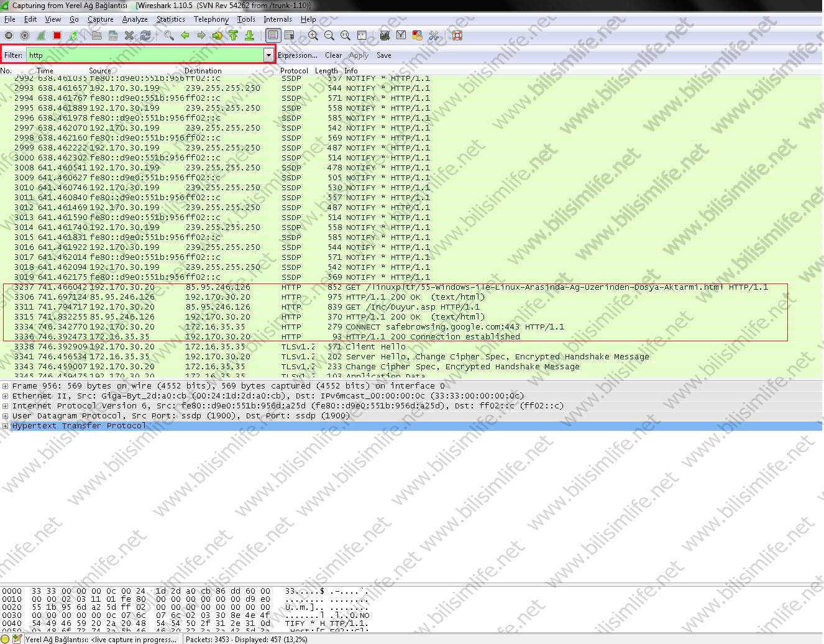Click the find packet magnifier icon

pyautogui.click(x=168, y=35)
